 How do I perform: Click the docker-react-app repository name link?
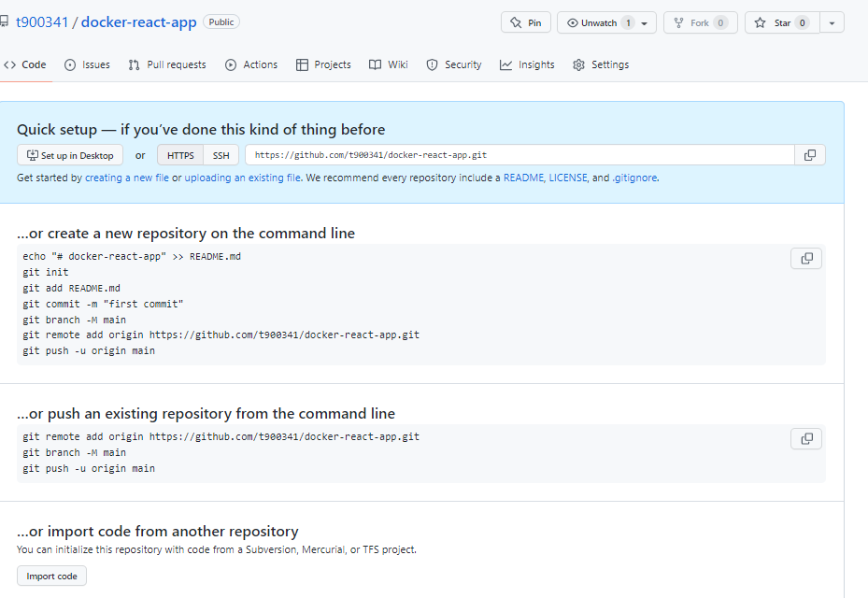tap(139, 22)
